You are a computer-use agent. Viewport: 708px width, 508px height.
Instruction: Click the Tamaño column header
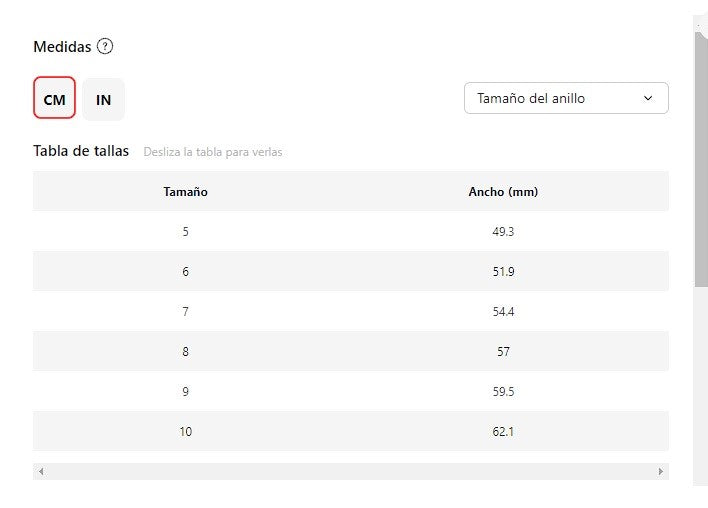pyautogui.click(x=186, y=191)
